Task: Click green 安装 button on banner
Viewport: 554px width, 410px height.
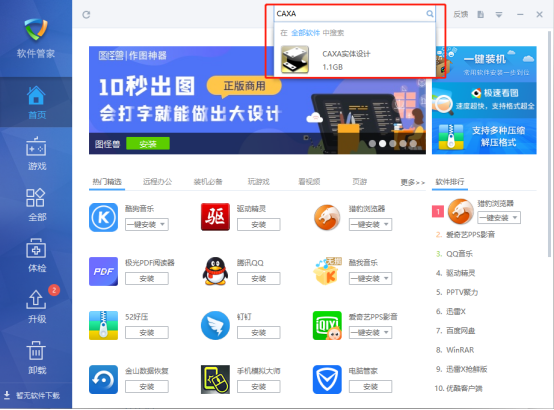Action: tap(148, 144)
